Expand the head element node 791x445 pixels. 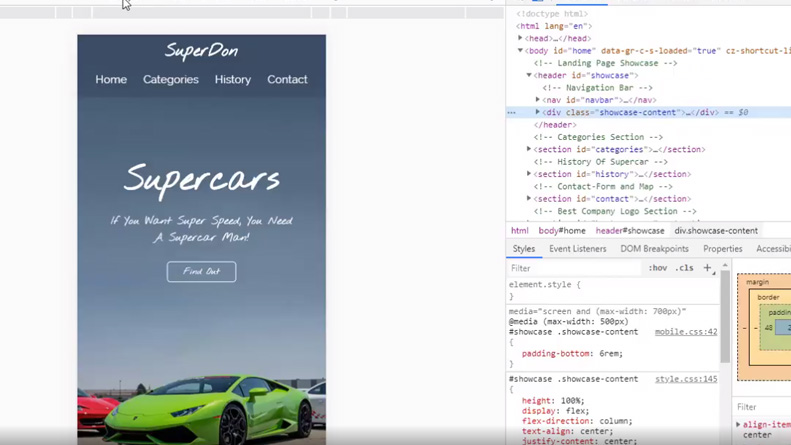point(520,38)
